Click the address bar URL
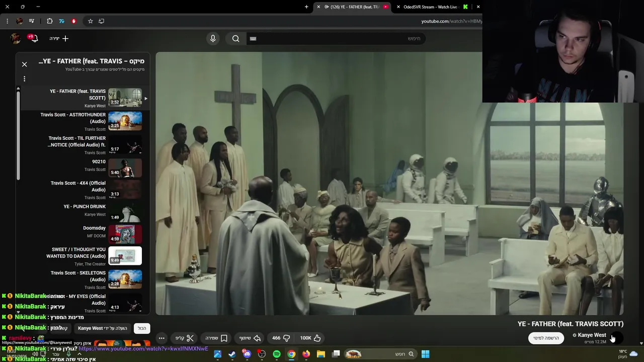The image size is (644, 362). click(x=451, y=21)
